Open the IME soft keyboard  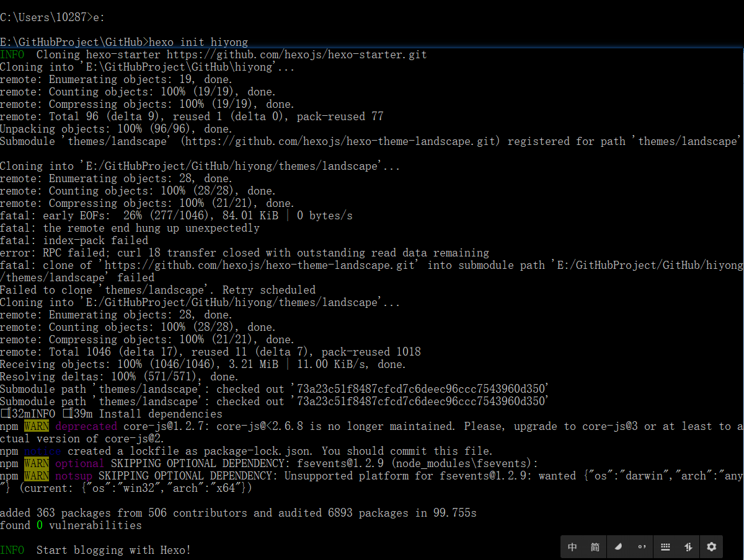point(665,547)
